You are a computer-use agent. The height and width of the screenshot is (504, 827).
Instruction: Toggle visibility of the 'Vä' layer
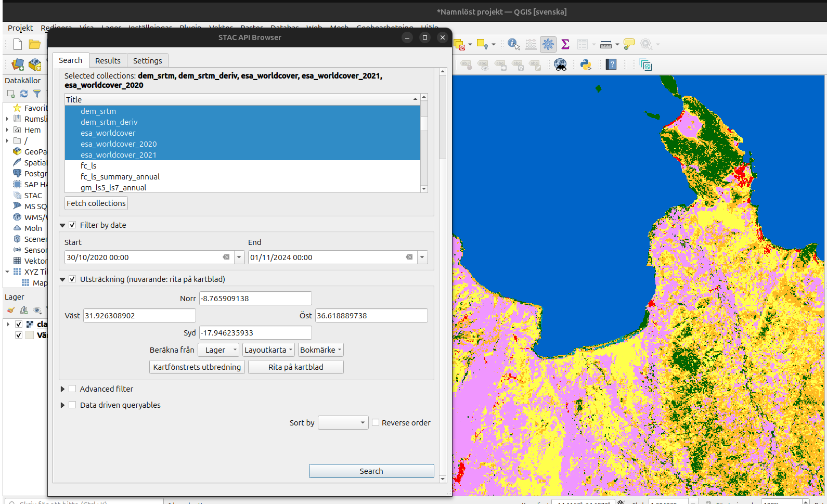point(19,335)
